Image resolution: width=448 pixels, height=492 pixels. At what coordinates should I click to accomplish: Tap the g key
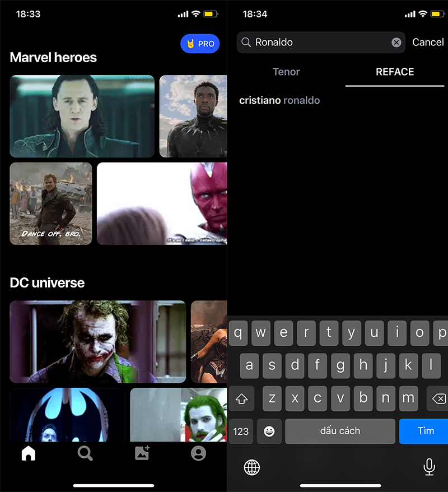pyautogui.click(x=340, y=365)
